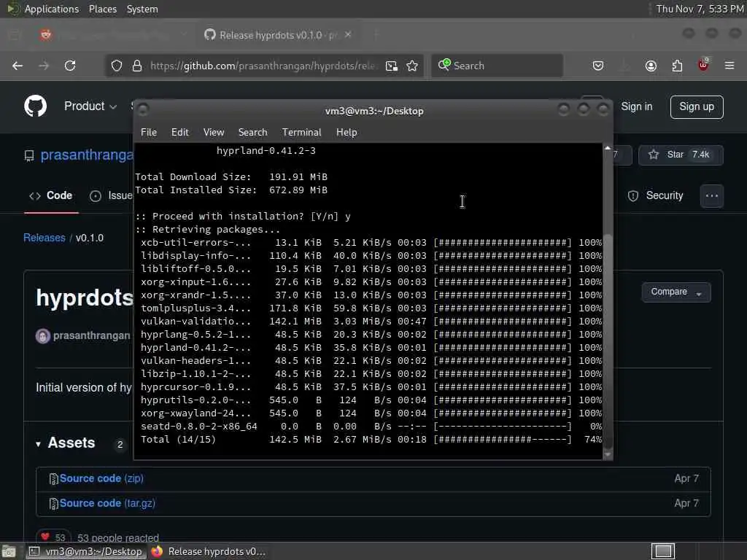Open the Issues tab
Screen dimensions: 747x560
coord(112,195)
